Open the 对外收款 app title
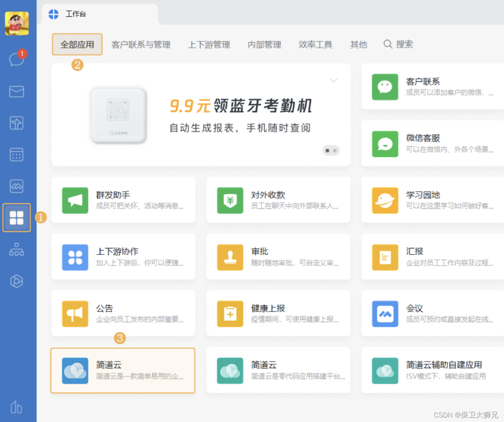504x422 pixels. [268, 195]
